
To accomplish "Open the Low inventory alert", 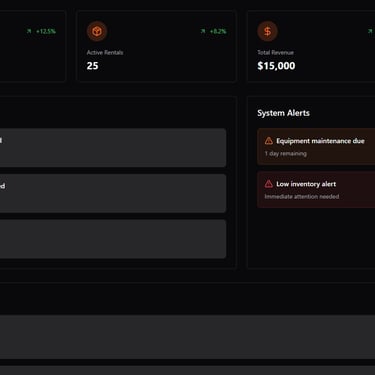I will (x=316, y=190).
